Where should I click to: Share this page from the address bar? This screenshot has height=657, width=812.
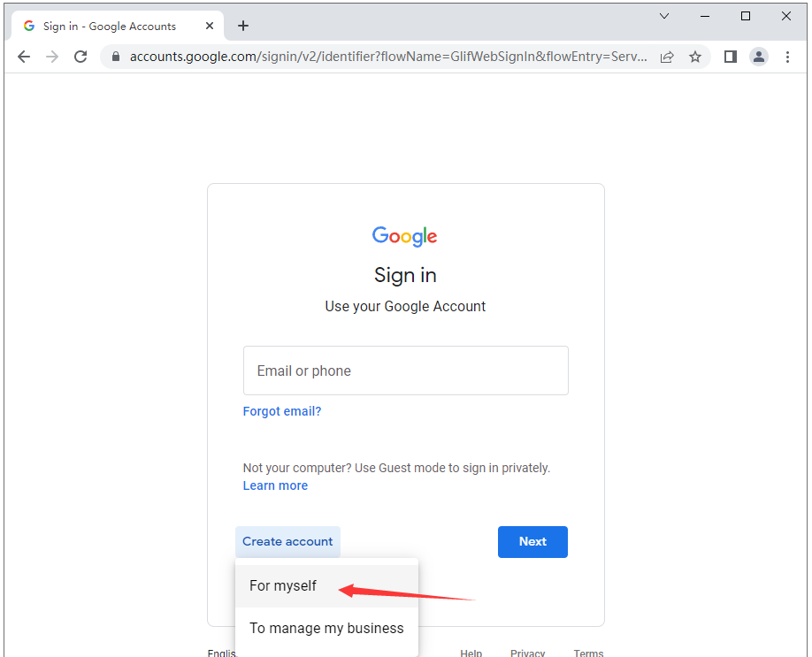coord(667,57)
